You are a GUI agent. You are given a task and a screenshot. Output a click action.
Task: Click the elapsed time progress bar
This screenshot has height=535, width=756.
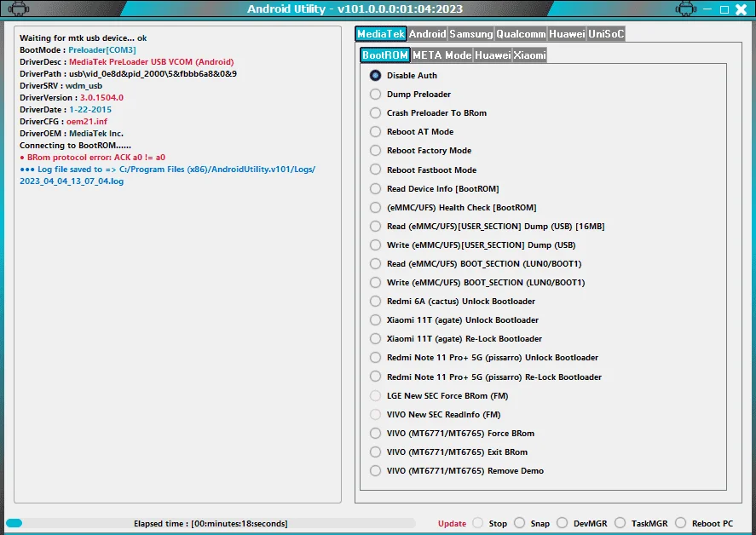(211, 523)
